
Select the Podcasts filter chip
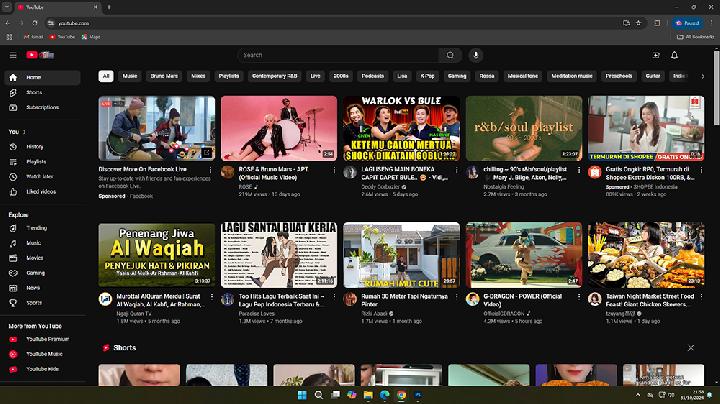point(372,75)
